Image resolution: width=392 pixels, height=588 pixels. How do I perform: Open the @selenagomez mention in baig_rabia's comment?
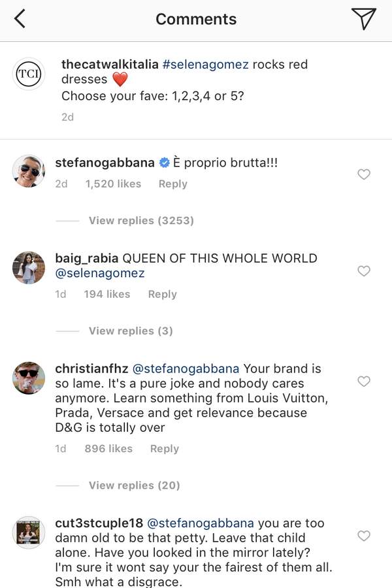point(100,273)
